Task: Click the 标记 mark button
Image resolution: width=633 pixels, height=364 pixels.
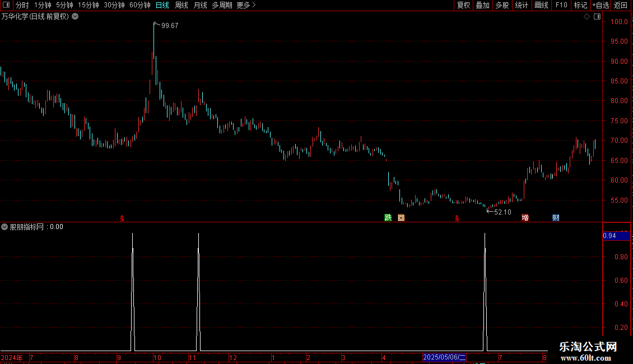Action: [580, 5]
